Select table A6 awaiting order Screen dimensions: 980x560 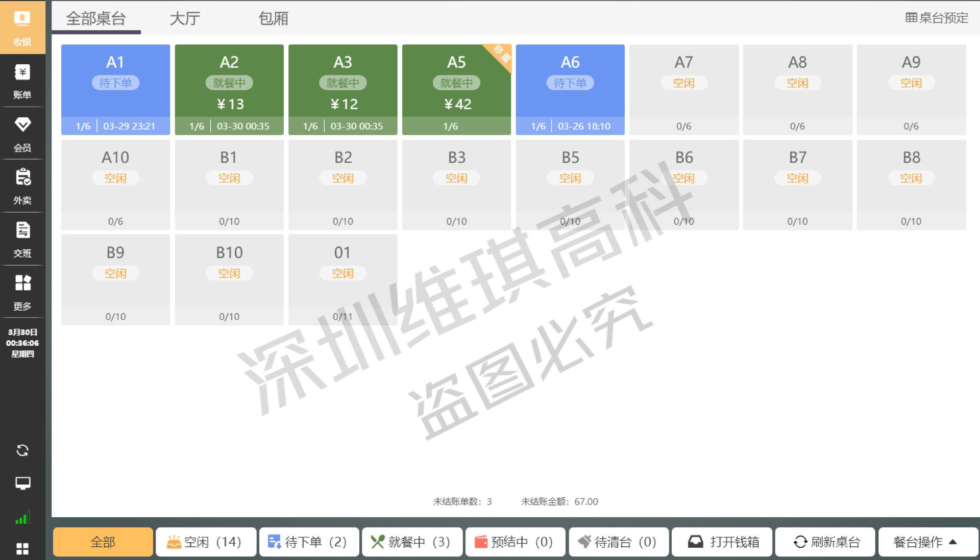[x=570, y=90]
